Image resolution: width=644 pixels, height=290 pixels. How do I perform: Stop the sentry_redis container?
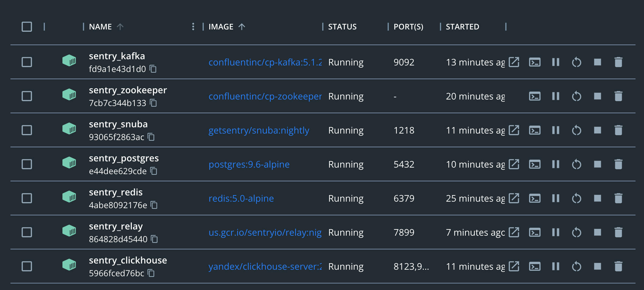pyautogui.click(x=598, y=198)
